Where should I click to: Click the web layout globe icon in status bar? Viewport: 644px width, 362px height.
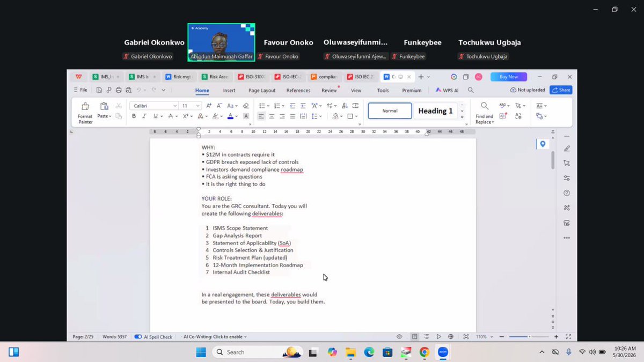coord(451,337)
